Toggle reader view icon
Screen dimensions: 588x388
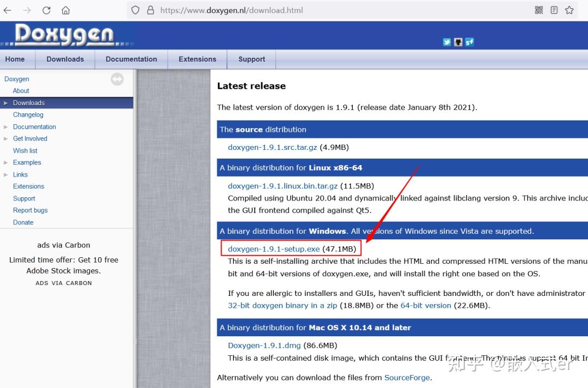[554, 10]
